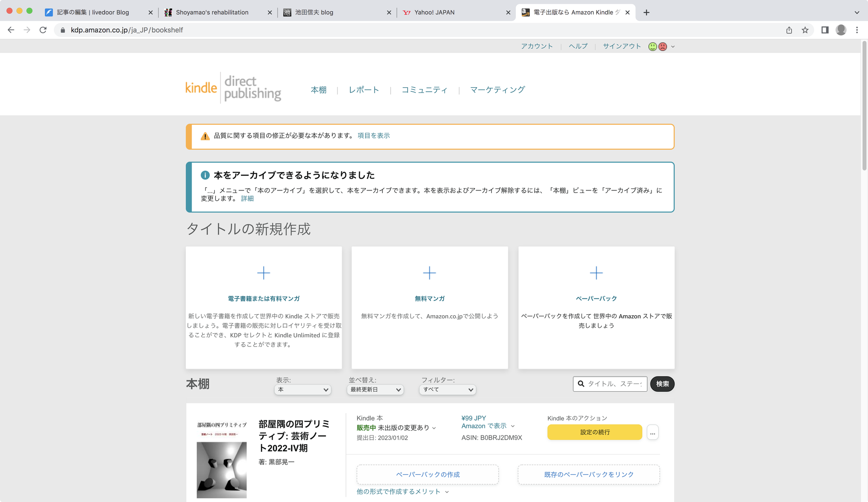Click the browser forward arrow
Image resolution: width=868 pixels, height=502 pixels.
[x=27, y=30]
